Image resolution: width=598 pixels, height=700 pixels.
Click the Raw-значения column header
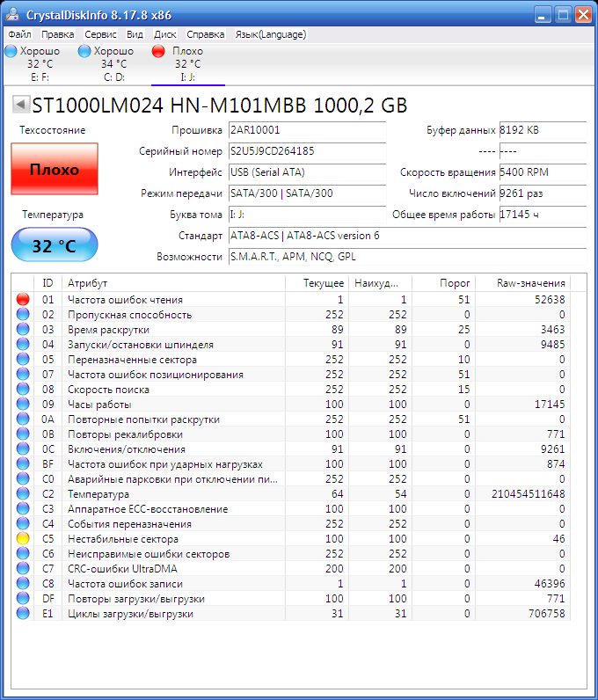coord(523,283)
